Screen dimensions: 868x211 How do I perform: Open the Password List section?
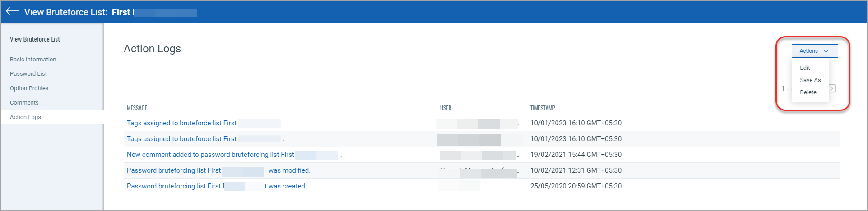coord(28,74)
